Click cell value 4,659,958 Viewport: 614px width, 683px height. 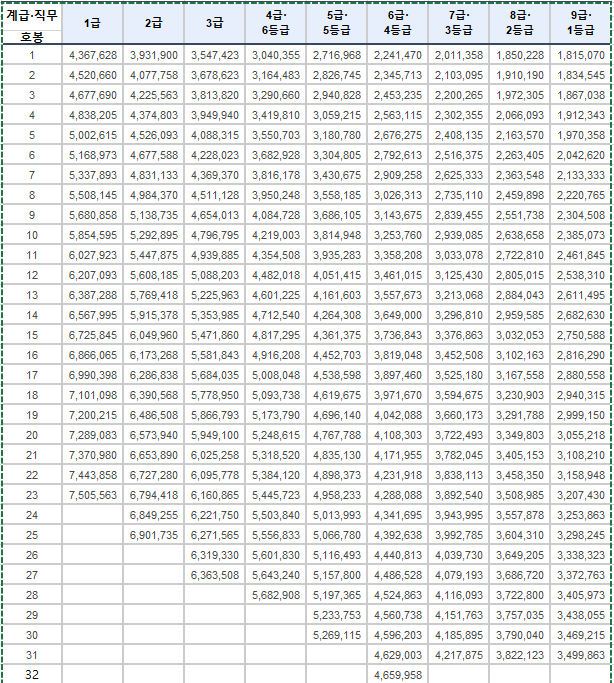click(x=397, y=675)
